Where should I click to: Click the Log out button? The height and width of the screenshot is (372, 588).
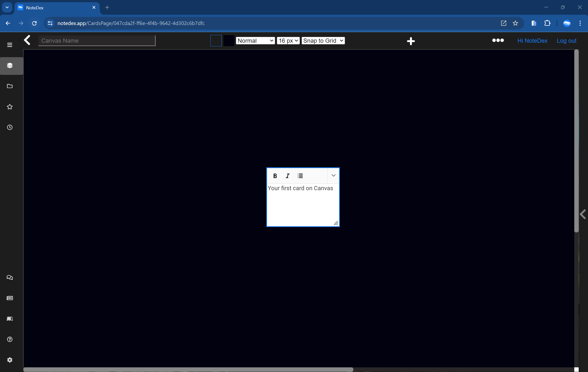pyautogui.click(x=567, y=40)
